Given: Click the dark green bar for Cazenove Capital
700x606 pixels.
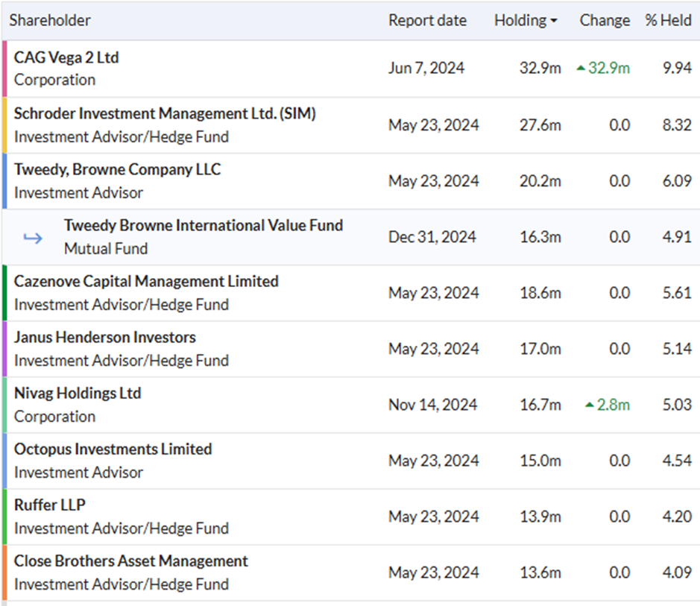Looking at the screenshot, I should pyautogui.click(x=4, y=293).
